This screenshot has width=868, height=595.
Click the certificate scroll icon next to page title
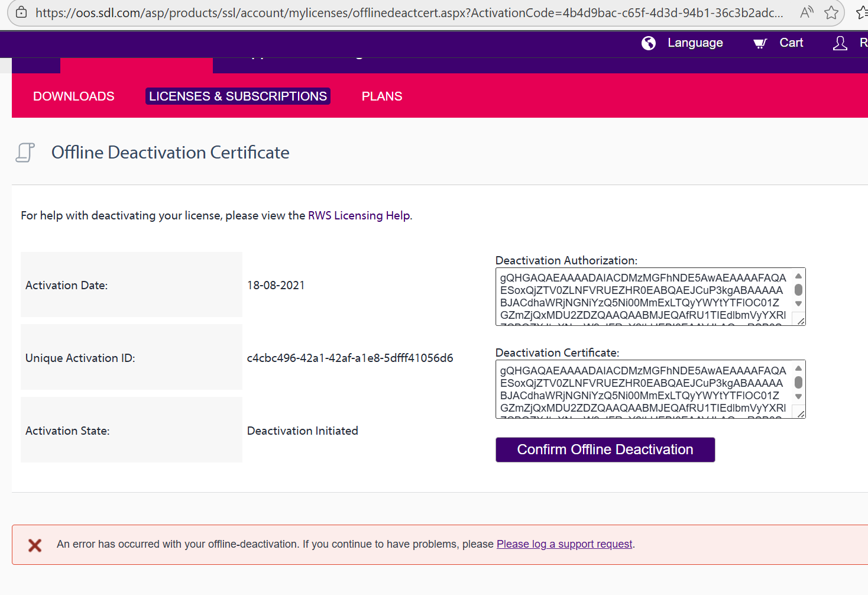click(24, 152)
